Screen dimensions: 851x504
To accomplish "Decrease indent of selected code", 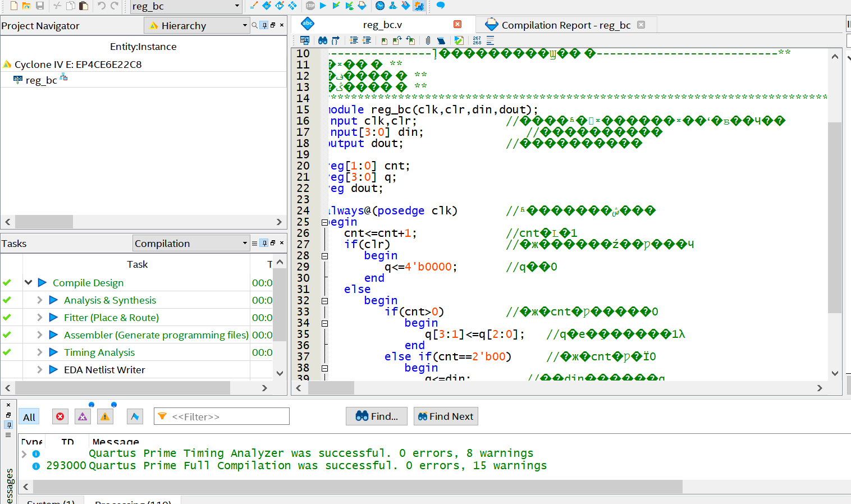I will [367, 40].
